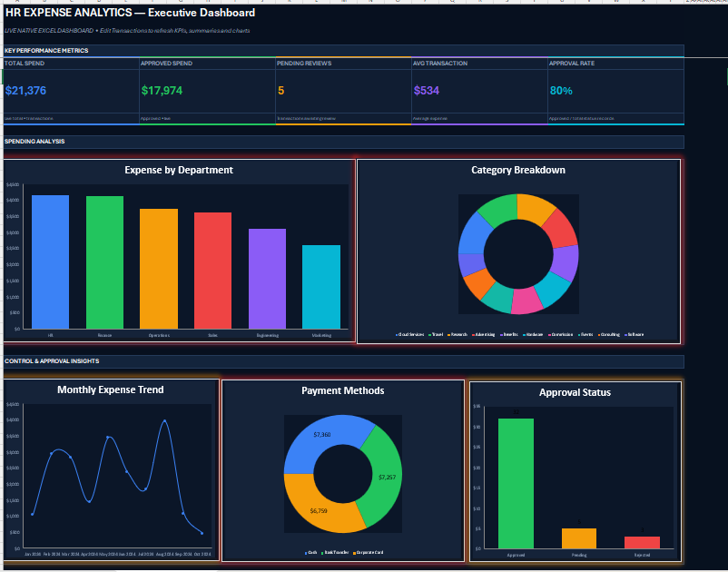Select the August peak point on trend line
Image resolution: width=728 pixels, height=572 pixels.
pyautogui.click(x=165, y=421)
